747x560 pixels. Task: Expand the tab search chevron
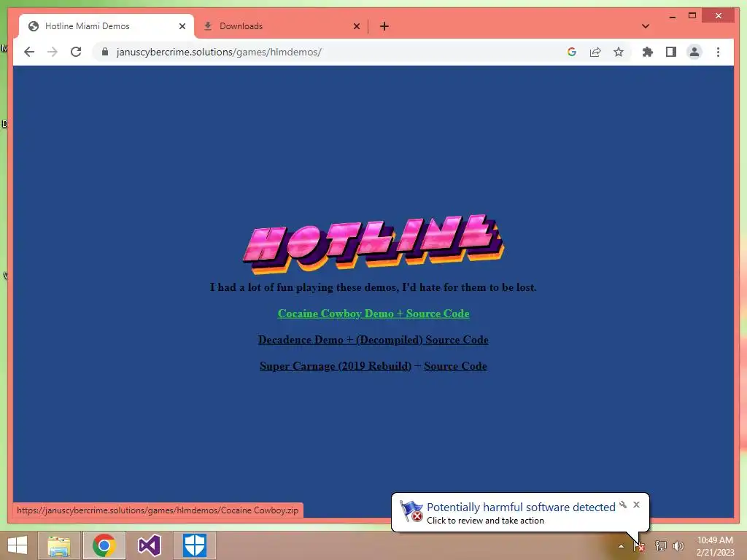[646, 26]
